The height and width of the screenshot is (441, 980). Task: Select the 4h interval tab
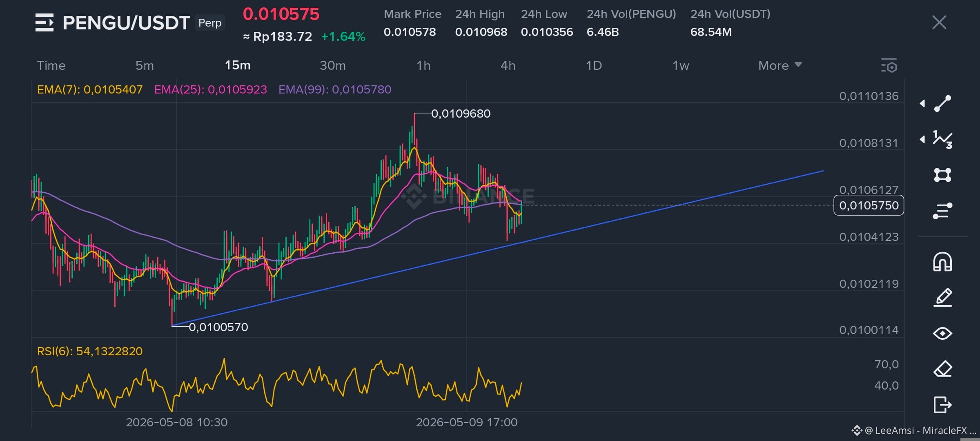pos(508,65)
